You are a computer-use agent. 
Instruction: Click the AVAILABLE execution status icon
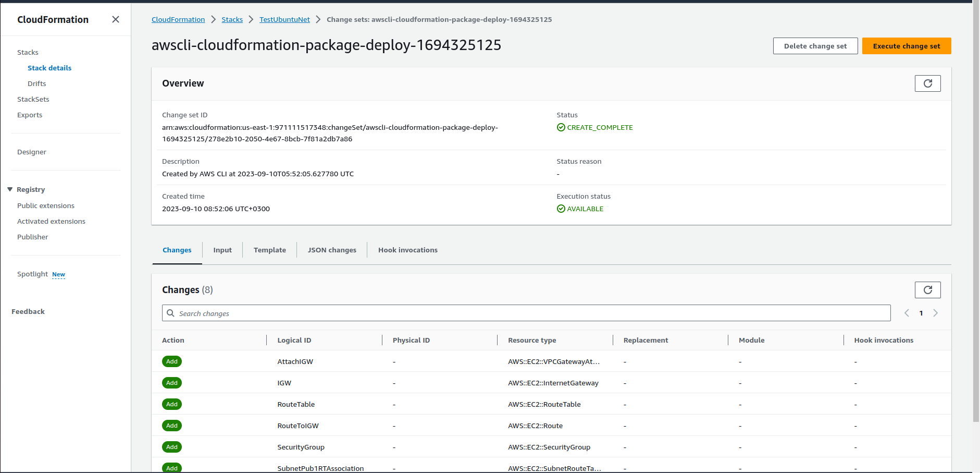[561, 209]
